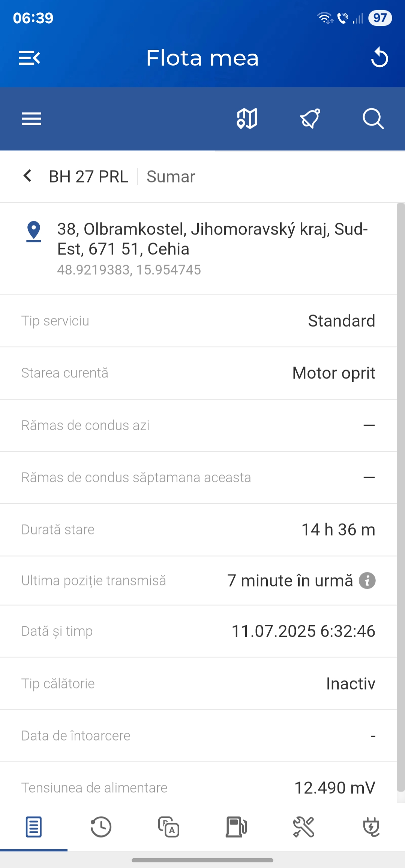Open the power plug shield tab
This screenshot has width=405, height=868.
click(371, 827)
